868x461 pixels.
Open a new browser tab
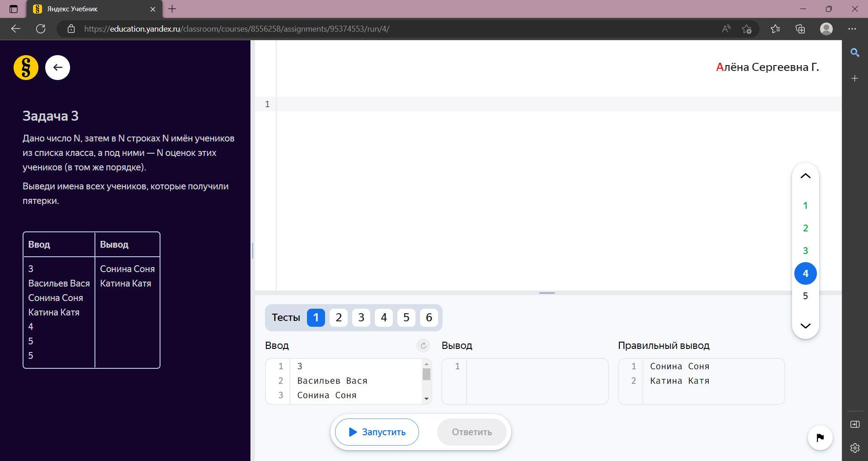click(172, 9)
